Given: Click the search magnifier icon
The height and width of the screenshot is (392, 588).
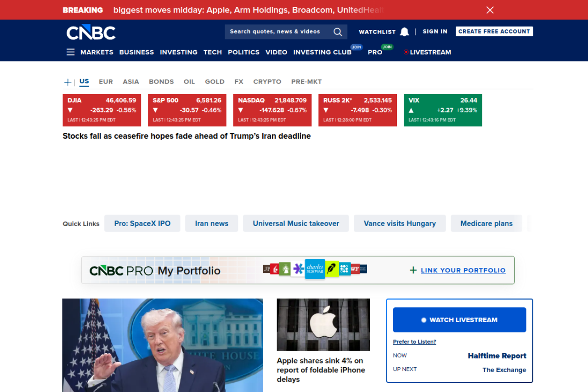Looking at the screenshot, I should [338, 32].
